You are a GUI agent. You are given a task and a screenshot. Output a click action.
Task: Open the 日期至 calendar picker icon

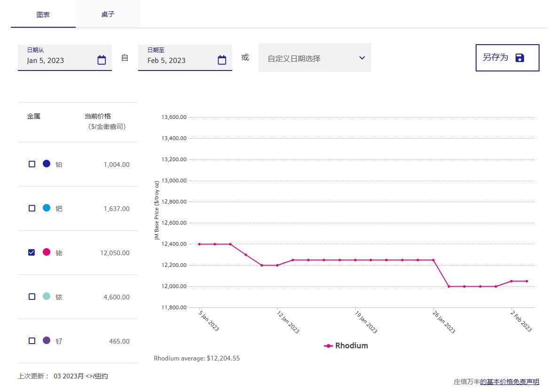click(222, 60)
